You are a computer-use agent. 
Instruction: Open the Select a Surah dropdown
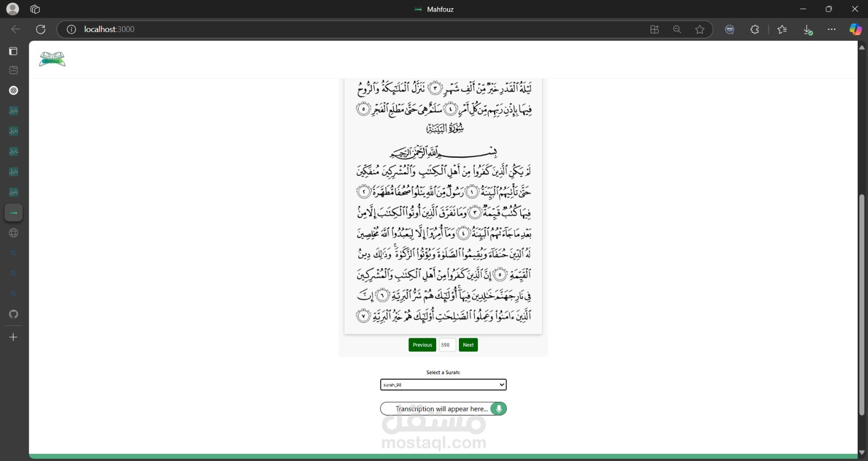pyautogui.click(x=443, y=385)
